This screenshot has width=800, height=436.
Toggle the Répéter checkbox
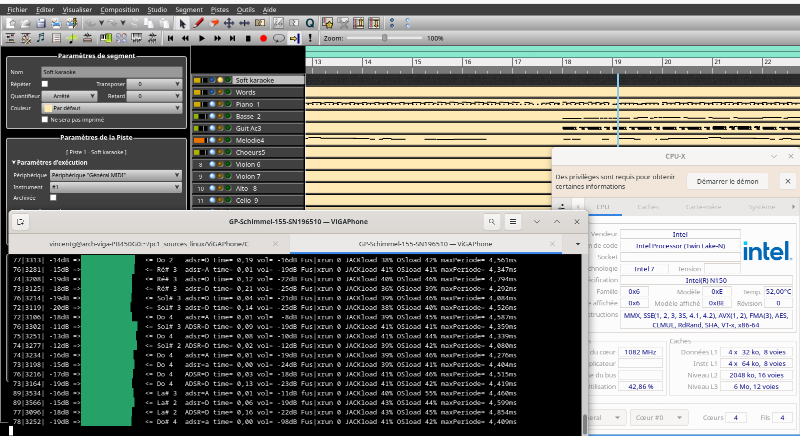tap(45, 85)
